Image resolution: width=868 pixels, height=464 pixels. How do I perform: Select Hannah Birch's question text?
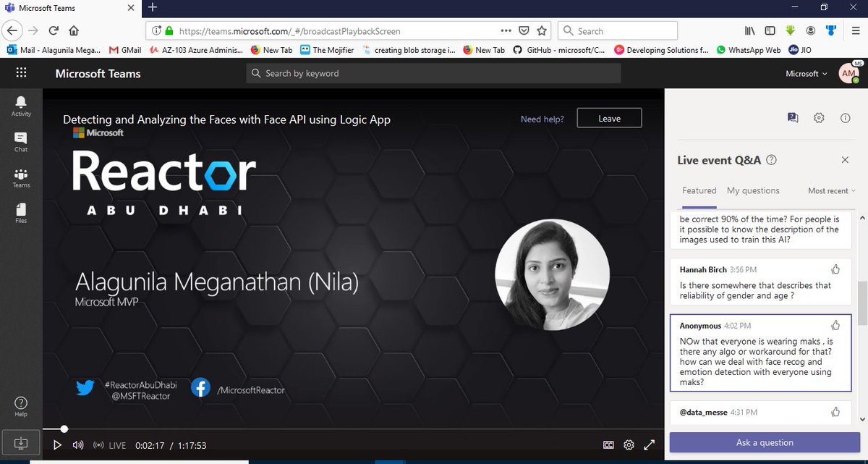755,290
